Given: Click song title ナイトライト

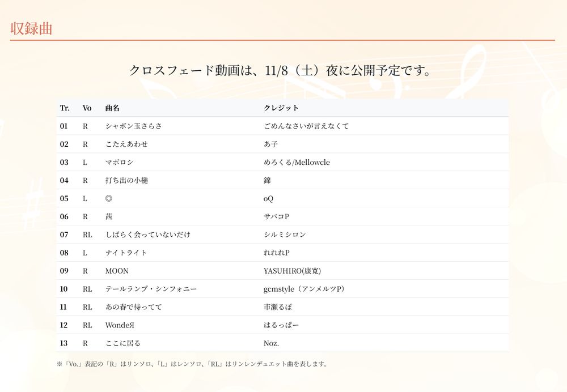Looking at the screenshot, I should (x=126, y=253).
